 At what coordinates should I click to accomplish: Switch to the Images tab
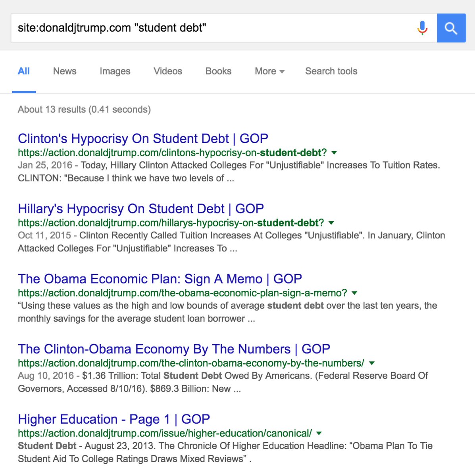pos(115,71)
